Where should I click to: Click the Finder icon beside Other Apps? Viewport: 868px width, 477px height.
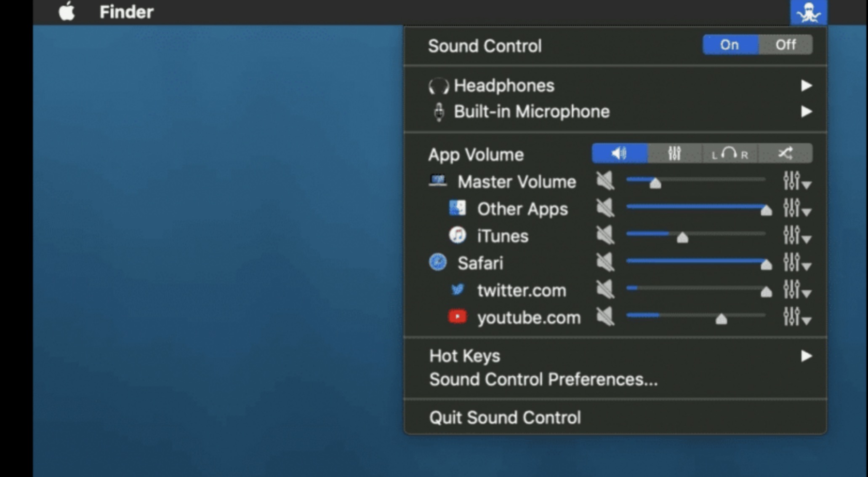458,208
